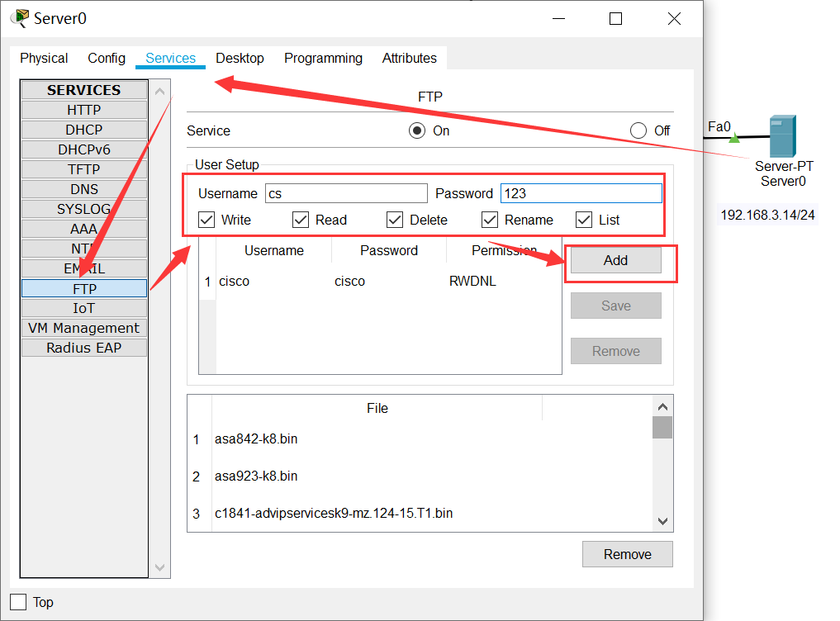Open the Physical tab
This screenshot has height=621, width=840.
point(44,58)
